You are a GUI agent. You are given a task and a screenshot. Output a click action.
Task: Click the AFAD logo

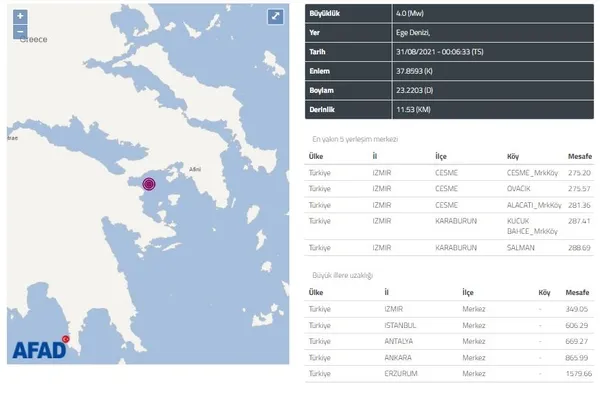pyautogui.click(x=41, y=348)
